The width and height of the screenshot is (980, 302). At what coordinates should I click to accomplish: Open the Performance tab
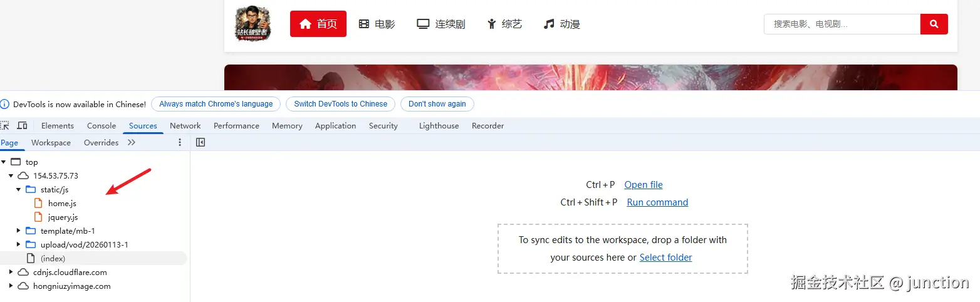(x=236, y=125)
